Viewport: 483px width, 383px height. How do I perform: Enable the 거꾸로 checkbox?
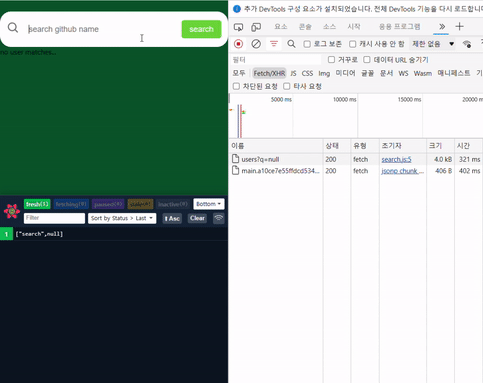point(331,60)
